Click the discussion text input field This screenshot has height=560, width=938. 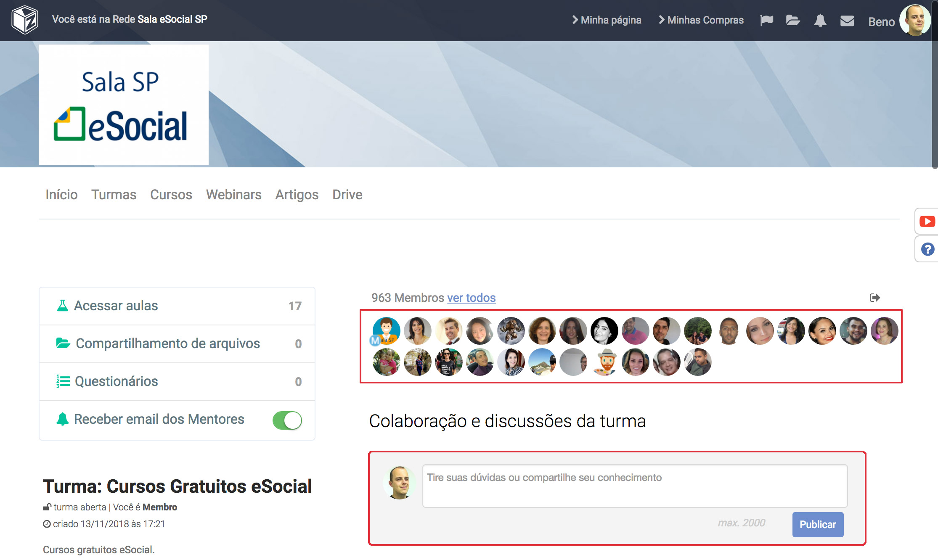634,486
